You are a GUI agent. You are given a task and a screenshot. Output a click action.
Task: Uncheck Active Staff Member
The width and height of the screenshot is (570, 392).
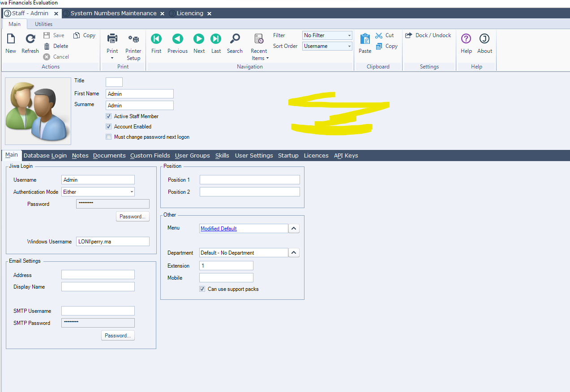pyautogui.click(x=109, y=116)
